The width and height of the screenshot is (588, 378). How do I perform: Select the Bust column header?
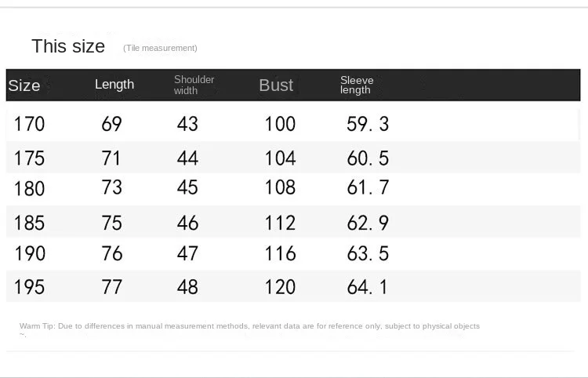[276, 85]
